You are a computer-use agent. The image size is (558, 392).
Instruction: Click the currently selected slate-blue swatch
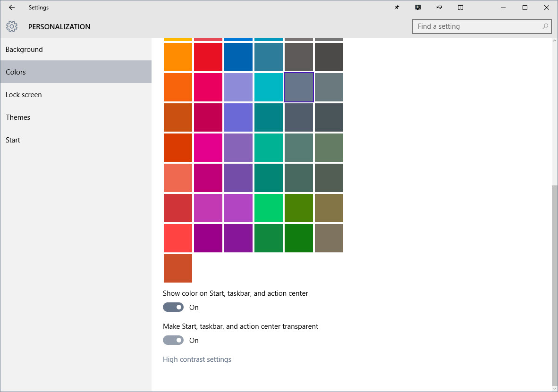coord(299,87)
